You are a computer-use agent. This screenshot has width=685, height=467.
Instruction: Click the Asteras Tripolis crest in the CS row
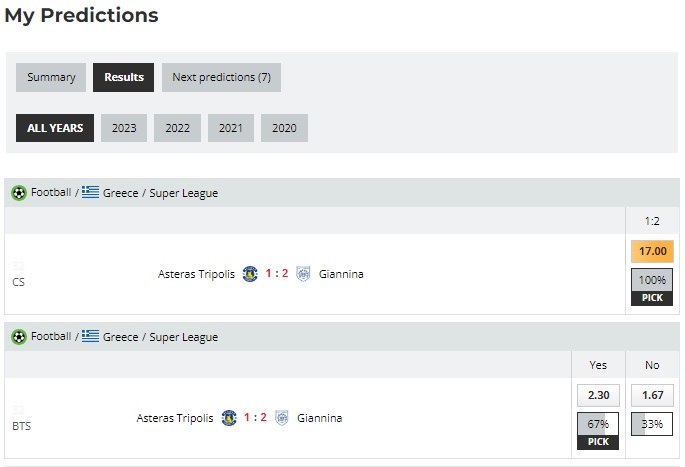click(250, 274)
